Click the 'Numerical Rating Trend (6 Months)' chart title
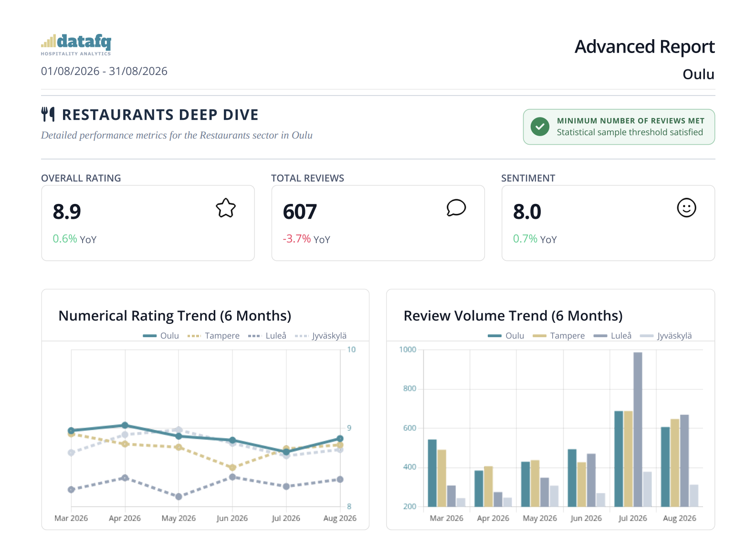756x533 pixels. click(175, 316)
